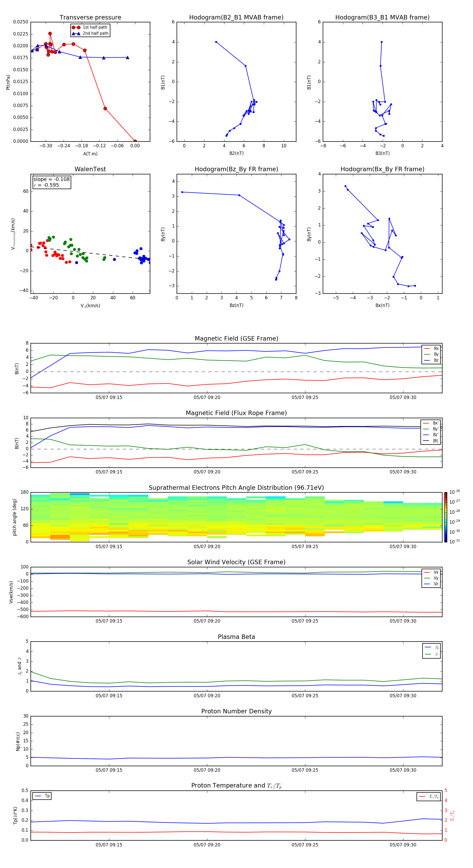The width and height of the screenshot is (473, 868).
Task: Select the '|B|' legend entry
Action: tap(431, 441)
